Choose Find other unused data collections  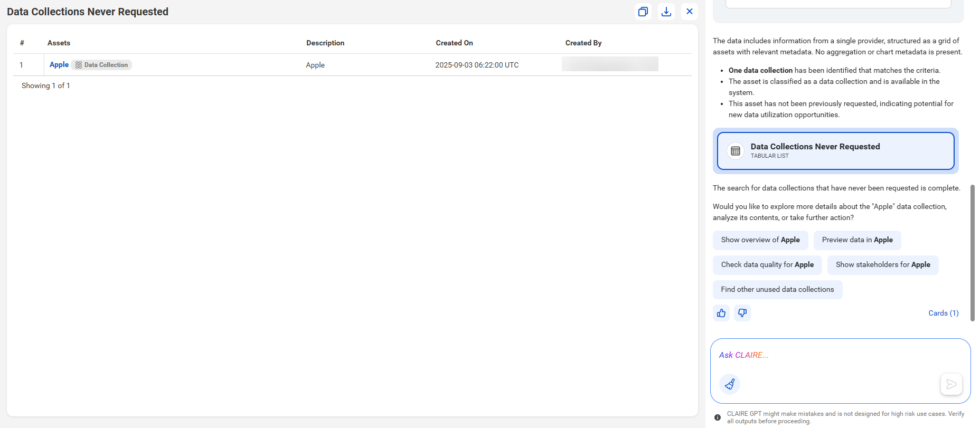tap(777, 290)
